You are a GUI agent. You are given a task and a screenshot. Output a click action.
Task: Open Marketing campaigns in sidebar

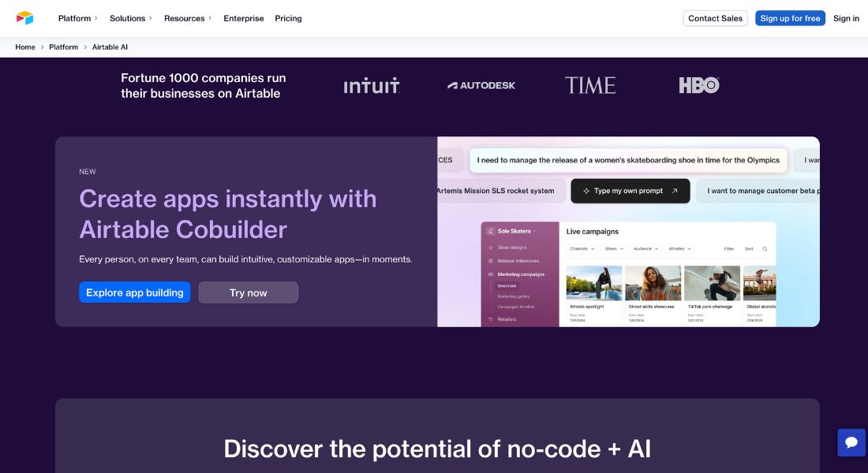(520, 274)
